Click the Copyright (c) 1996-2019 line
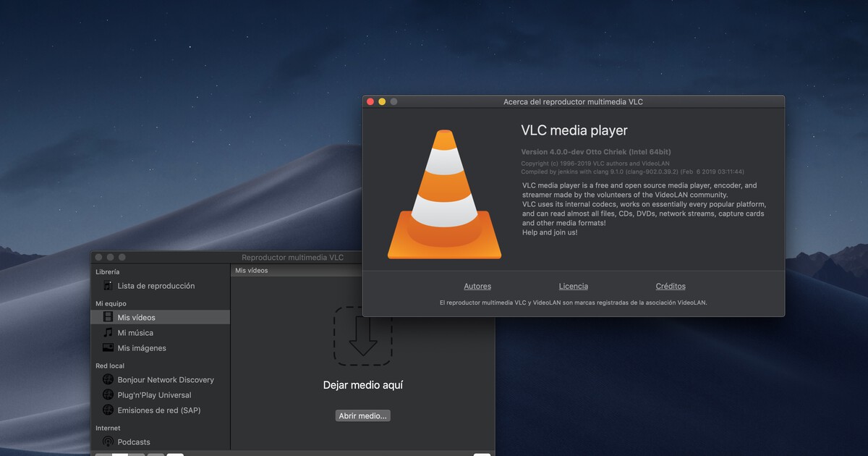 (x=595, y=164)
